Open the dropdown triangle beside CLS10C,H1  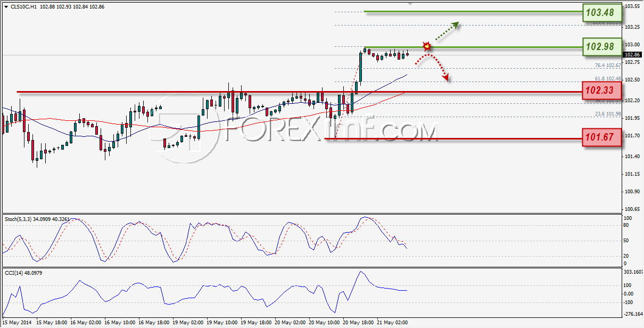pyautogui.click(x=5, y=6)
